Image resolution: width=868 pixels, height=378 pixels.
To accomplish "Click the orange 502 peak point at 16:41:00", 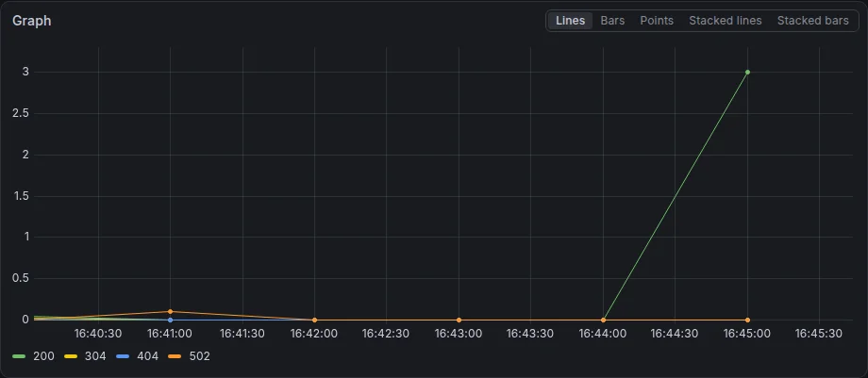I will point(170,312).
